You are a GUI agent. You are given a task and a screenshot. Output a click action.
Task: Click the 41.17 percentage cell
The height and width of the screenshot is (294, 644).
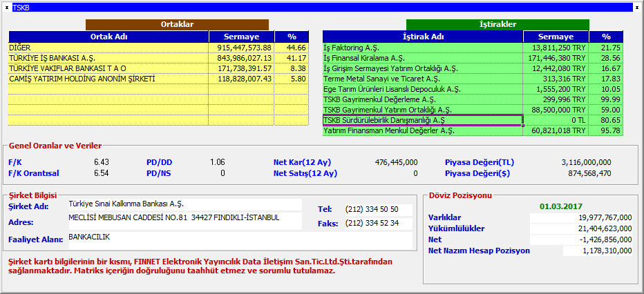point(292,58)
